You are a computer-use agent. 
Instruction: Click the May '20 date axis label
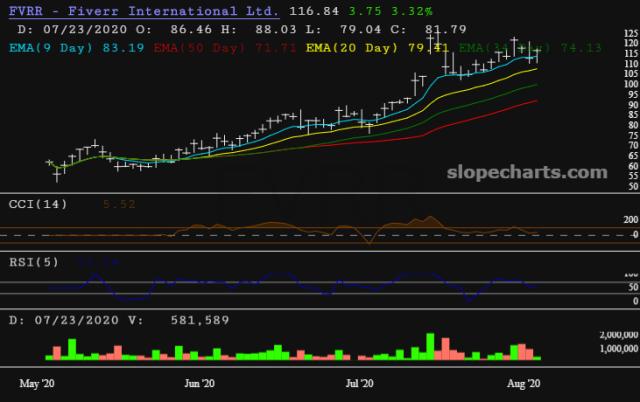pyautogui.click(x=36, y=383)
